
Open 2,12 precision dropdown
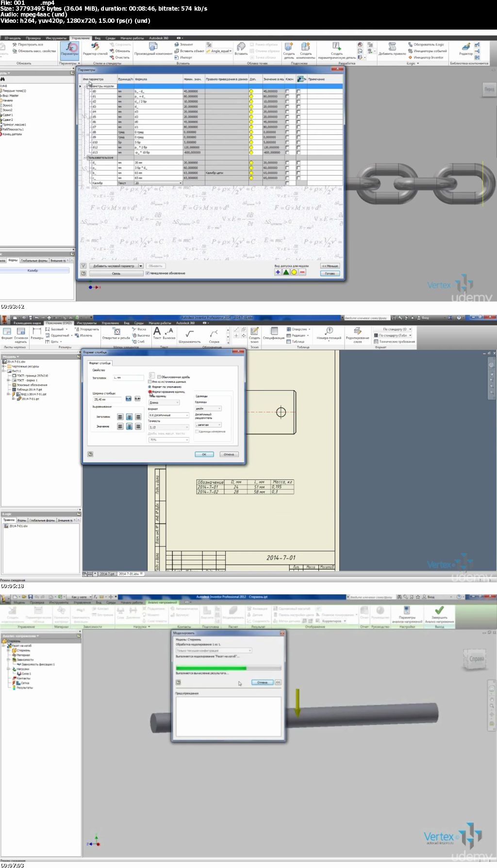point(168,427)
